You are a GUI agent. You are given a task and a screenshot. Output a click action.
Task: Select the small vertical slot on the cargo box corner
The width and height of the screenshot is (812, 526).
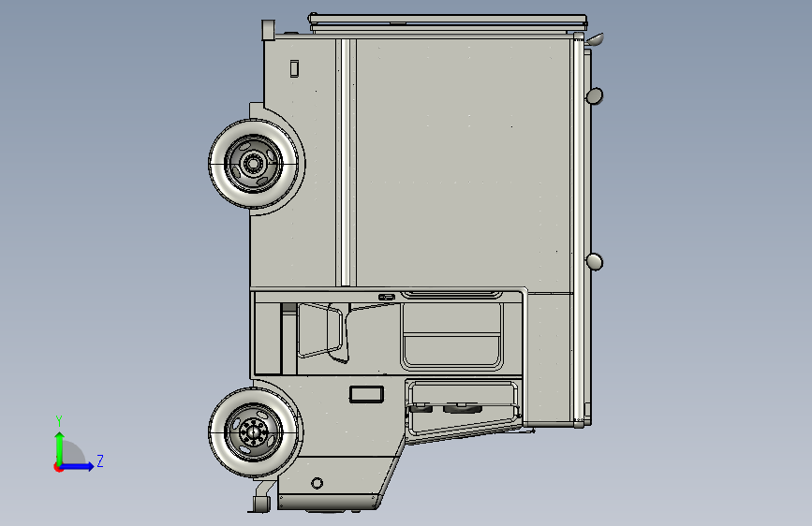point(294,68)
